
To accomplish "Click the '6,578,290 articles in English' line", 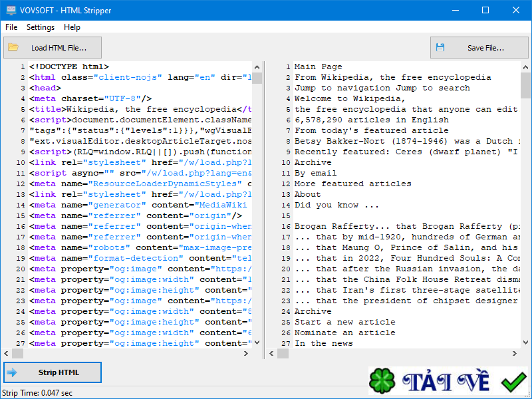I will tap(372, 120).
